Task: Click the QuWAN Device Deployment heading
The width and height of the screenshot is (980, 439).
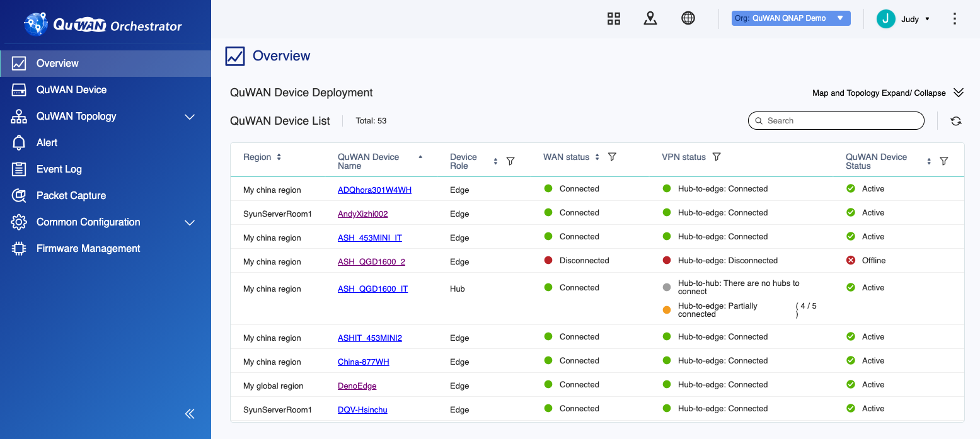Action: [x=301, y=93]
